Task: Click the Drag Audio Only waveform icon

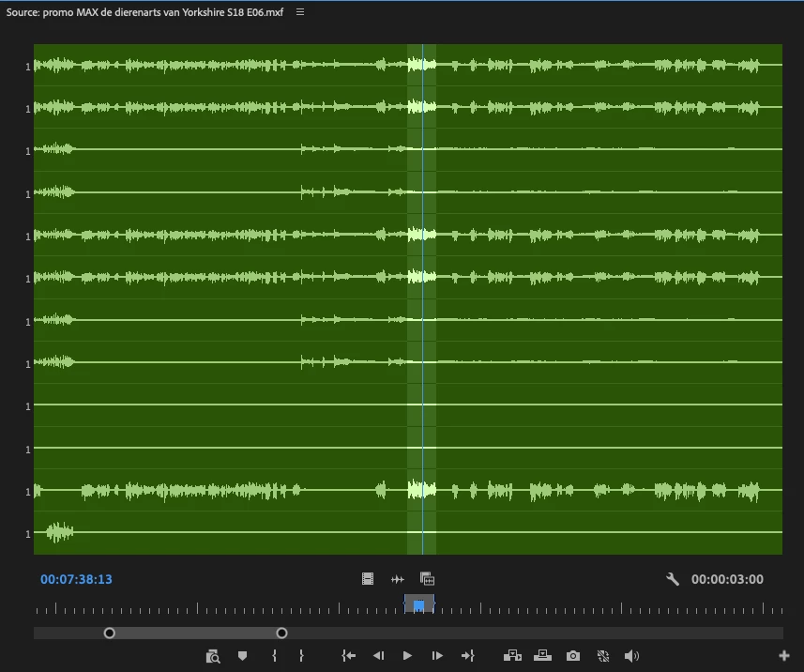Action: click(x=398, y=579)
